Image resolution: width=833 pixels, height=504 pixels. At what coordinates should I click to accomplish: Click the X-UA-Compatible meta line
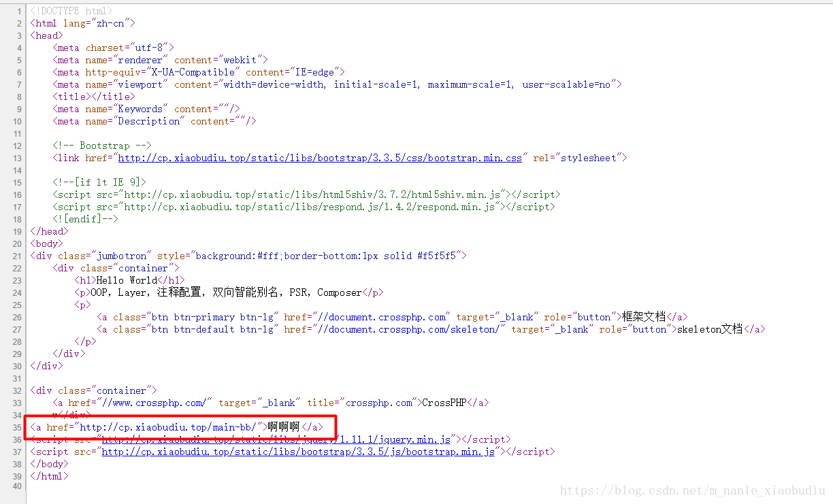click(x=199, y=72)
